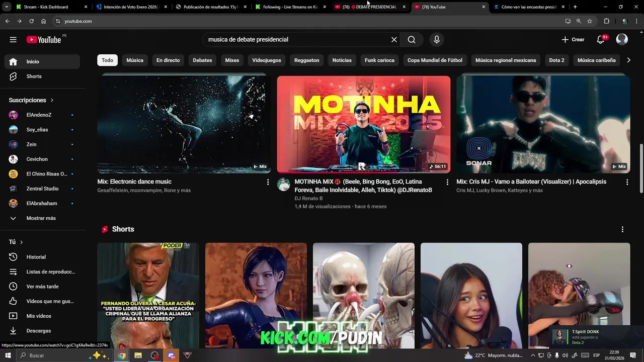Open the notifications bell

click(601, 40)
